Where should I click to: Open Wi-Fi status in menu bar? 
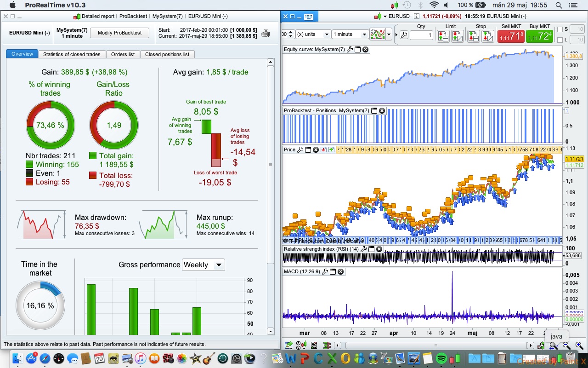pos(434,5)
